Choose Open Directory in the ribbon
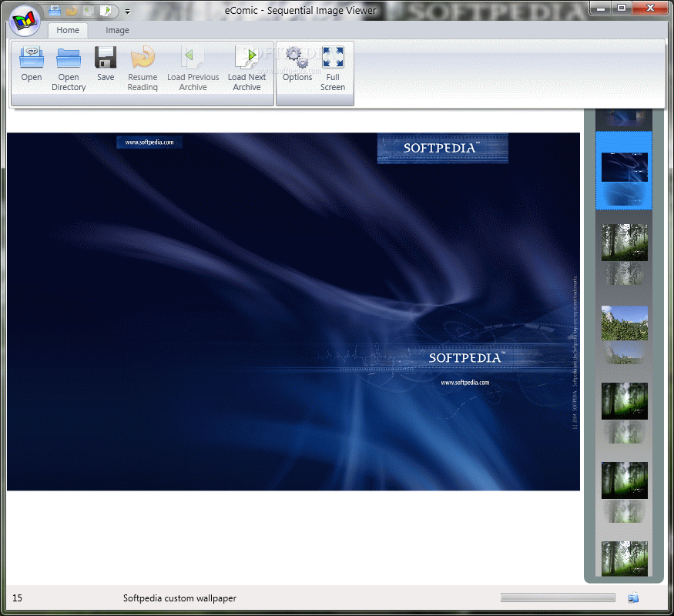674x616 pixels. tap(69, 69)
